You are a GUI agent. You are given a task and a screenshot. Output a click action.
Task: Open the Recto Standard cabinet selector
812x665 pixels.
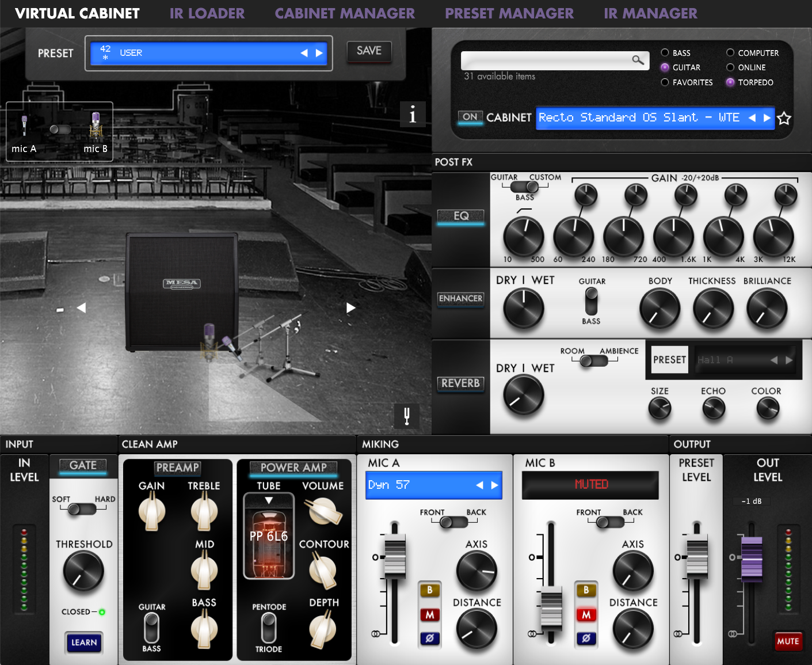(639, 118)
